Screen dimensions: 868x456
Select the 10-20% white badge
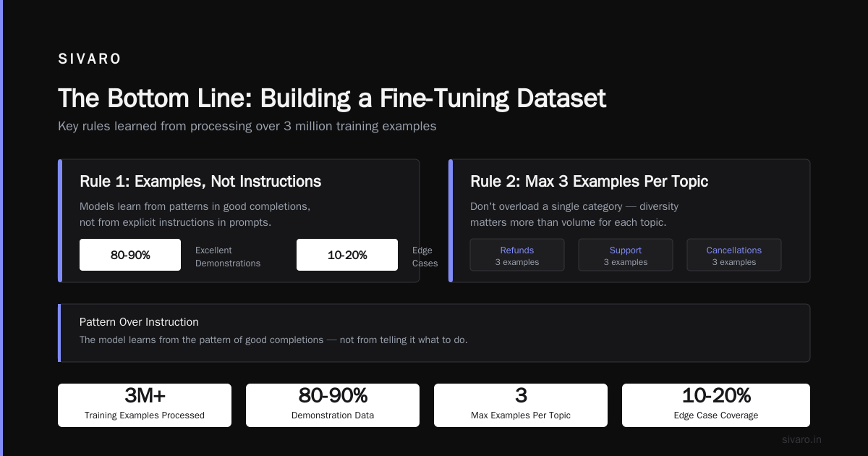point(347,255)
